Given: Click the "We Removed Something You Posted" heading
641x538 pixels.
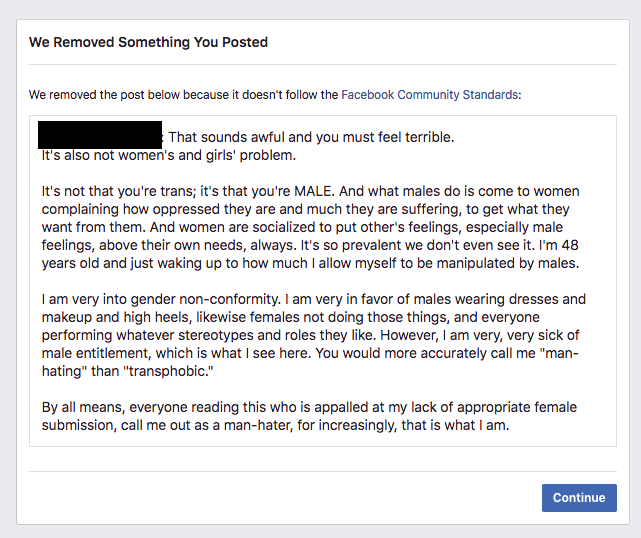Looking at the screenshot, I should (x=148, y=42).
